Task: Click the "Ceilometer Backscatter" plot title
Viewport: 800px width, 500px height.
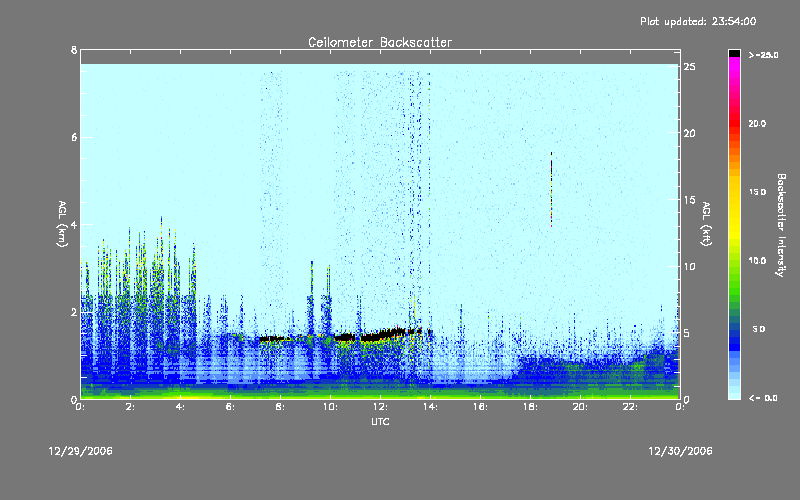Action: click(x=380, y=42)
